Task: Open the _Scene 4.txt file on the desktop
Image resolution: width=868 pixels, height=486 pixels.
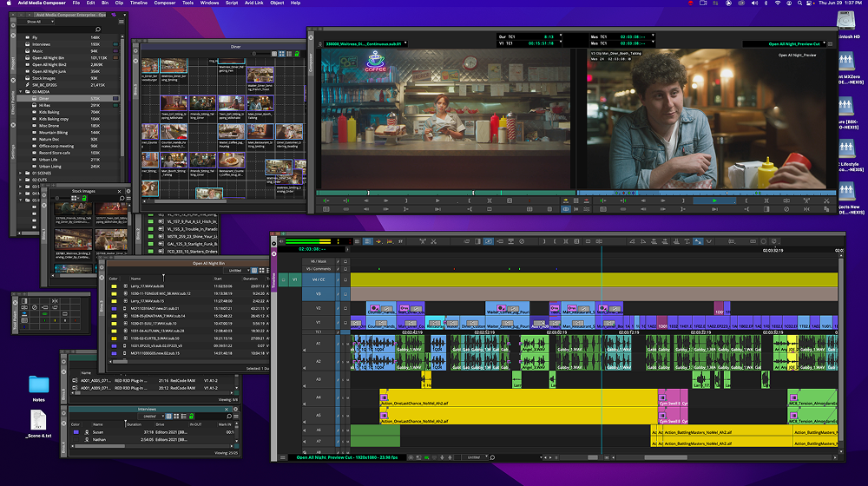Action: pos(38,424)
